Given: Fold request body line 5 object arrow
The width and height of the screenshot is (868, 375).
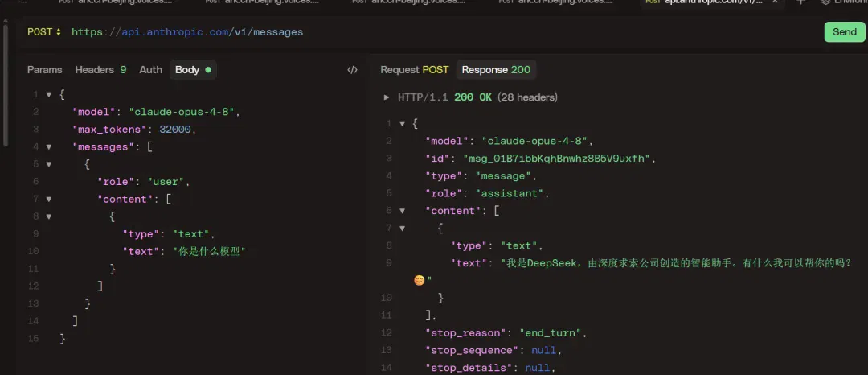Looking at the screenshot, I should (49, 164).
